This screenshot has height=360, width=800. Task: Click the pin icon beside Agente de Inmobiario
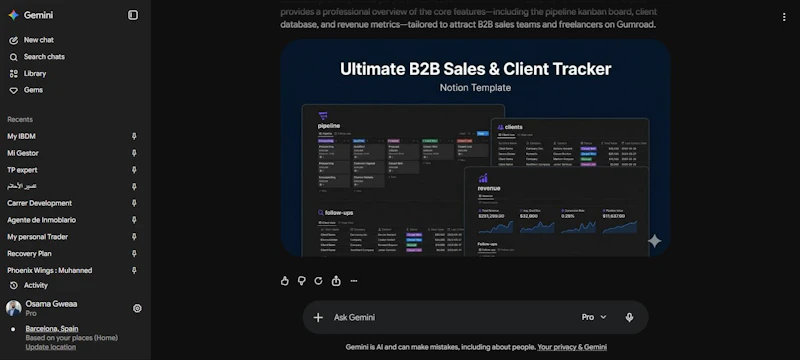(x=134, y=220)
